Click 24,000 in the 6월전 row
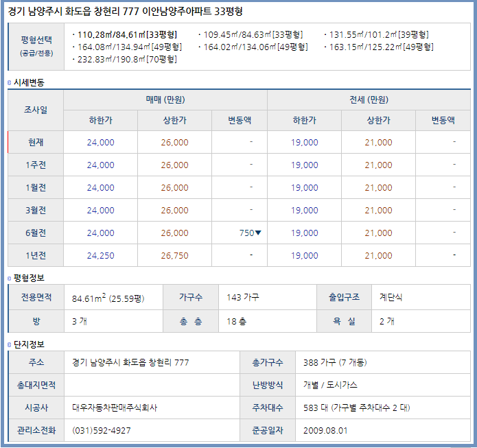477x448 pixels. pyautogui.click(x=101, y=233)
